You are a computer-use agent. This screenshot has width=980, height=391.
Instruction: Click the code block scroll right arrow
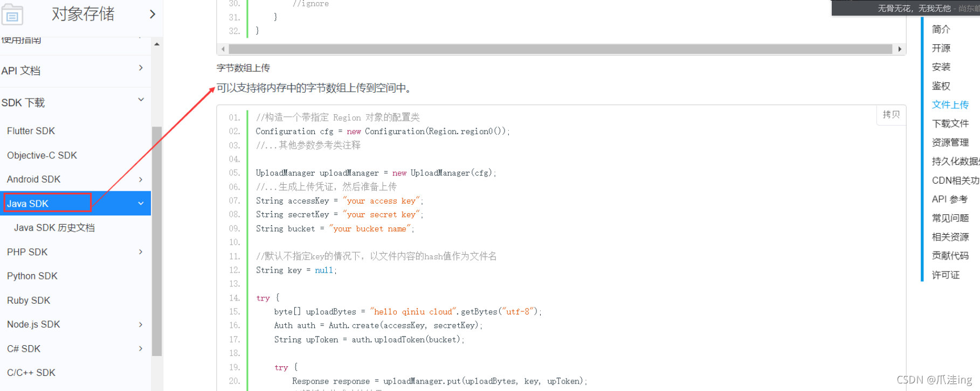900,49
